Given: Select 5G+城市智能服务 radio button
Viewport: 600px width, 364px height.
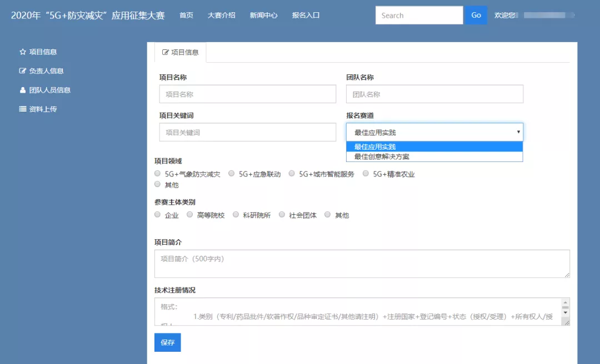Looking at the screenshot, I should point(292,174).
